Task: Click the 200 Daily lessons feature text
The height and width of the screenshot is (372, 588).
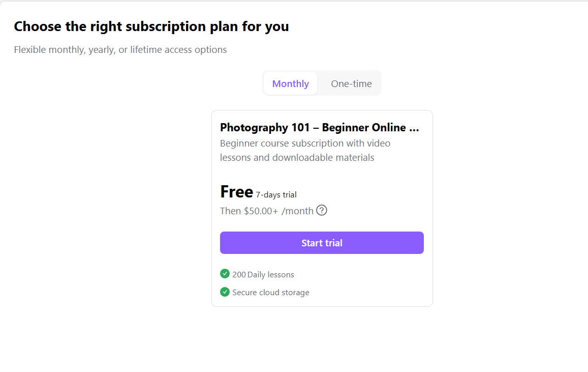Action: (x=263, y=274)
